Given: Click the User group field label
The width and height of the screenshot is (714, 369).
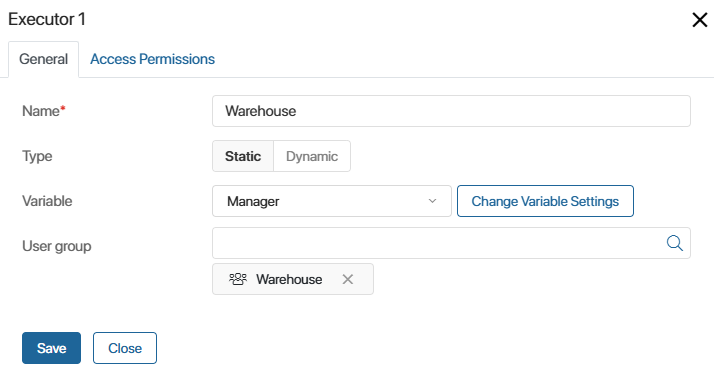Looking at the screenshot, I should (x=56, y=246).
